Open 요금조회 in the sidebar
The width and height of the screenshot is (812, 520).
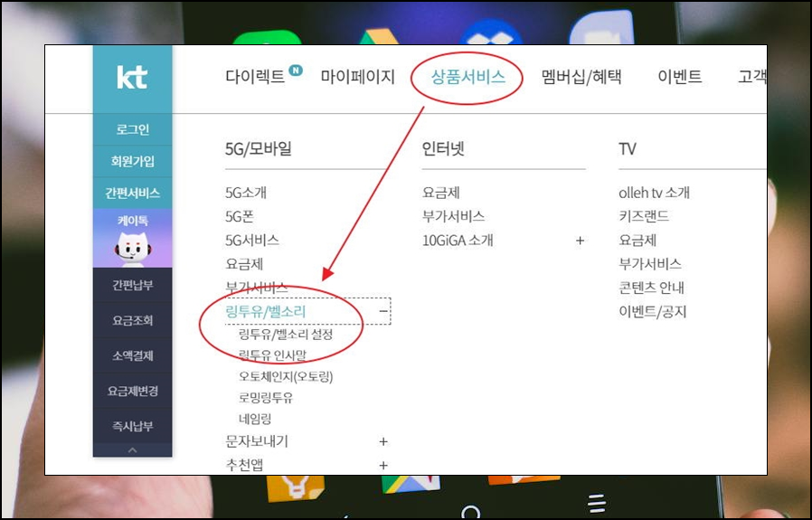pyautogui.click(x=133, y=320)
